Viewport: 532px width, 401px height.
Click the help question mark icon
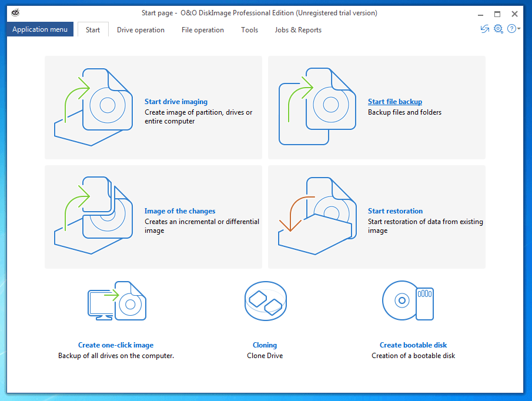coord(511,29)
